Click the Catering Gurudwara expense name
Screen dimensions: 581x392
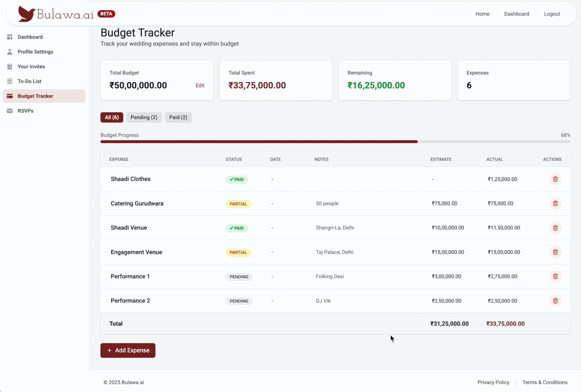pos(137,203)
